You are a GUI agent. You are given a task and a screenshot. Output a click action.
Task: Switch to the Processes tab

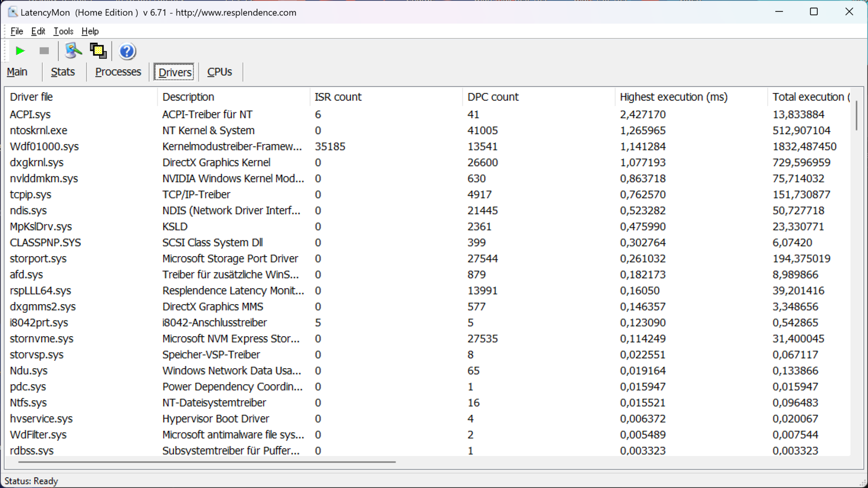point(118,72)
